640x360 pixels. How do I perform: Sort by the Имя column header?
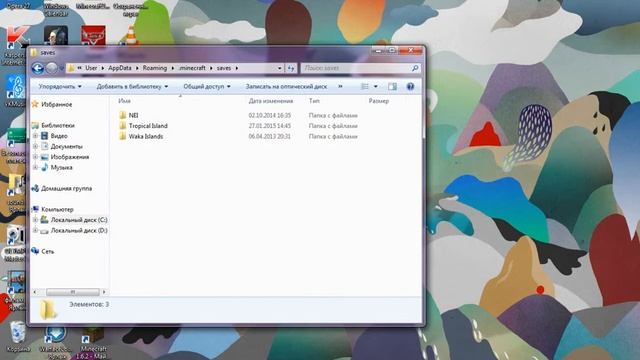[124, 101]
